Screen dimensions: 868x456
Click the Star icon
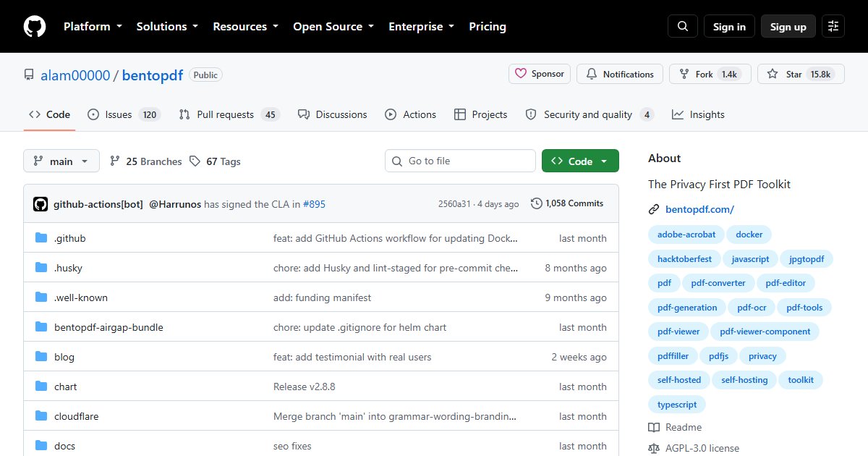click(773, 74)
